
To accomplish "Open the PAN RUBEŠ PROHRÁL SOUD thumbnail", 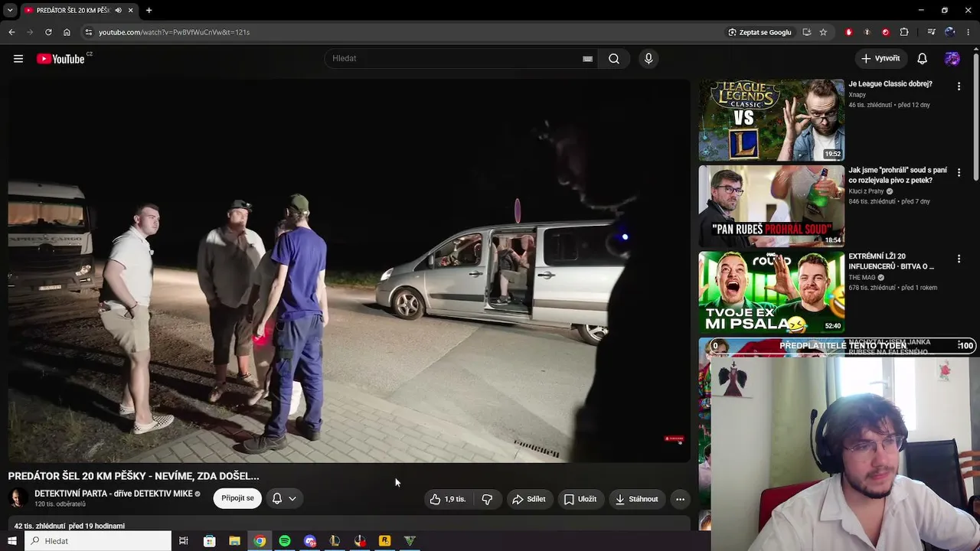I will pos(771,206).
